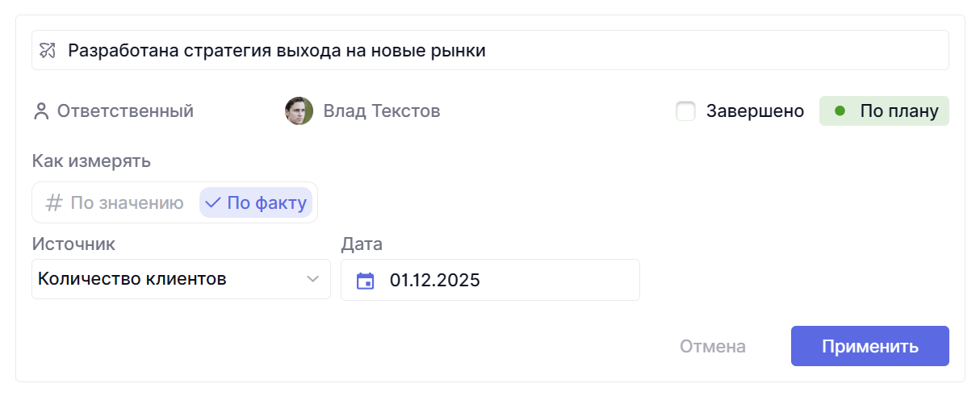The height and width of the screenshot is (396, 980).
Task: Switch measurement to По значению
Action: coord(116,202)
